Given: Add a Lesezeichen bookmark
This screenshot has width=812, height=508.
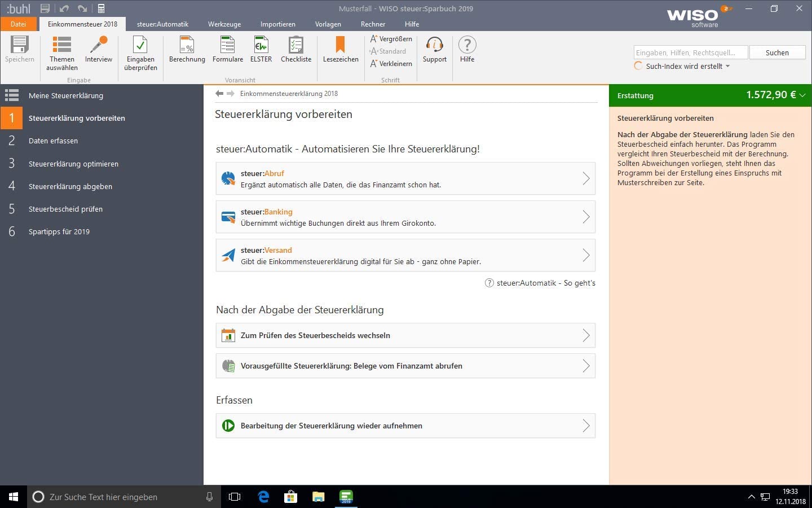Looking at the screenshot, I should point(341,50).
